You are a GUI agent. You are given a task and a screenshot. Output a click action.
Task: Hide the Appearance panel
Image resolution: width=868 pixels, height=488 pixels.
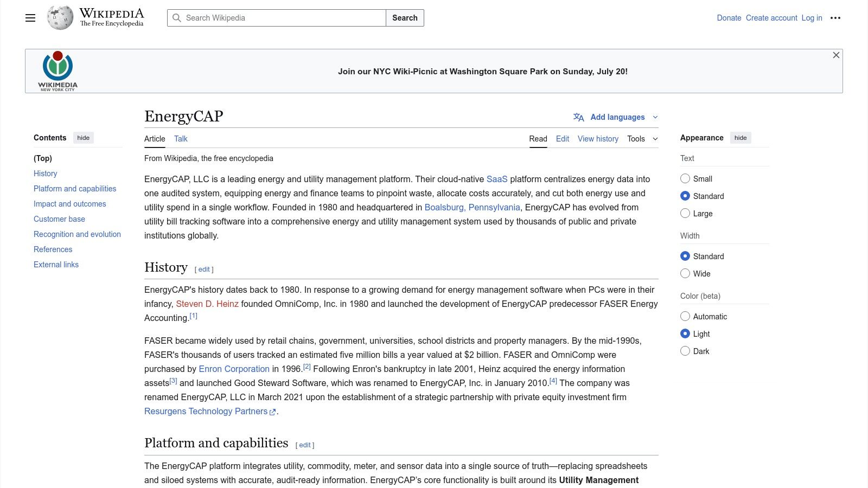(x=741, y=138)
